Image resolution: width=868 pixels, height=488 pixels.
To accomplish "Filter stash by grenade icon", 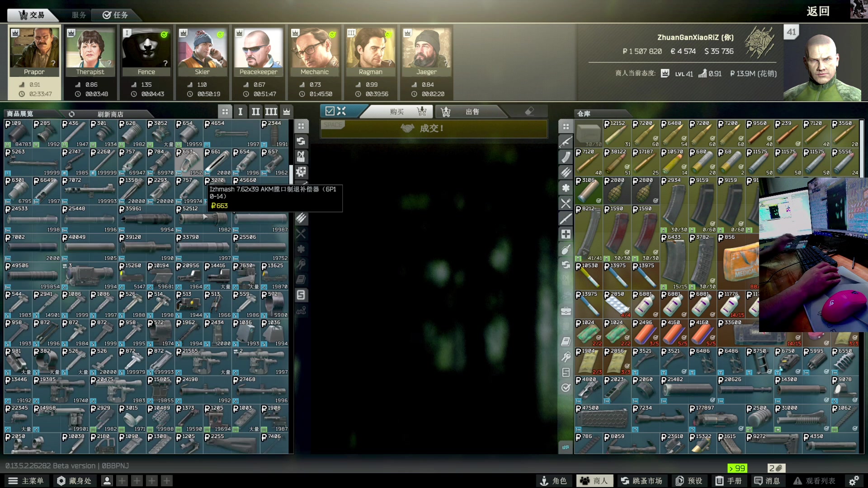I will point(566,249).
